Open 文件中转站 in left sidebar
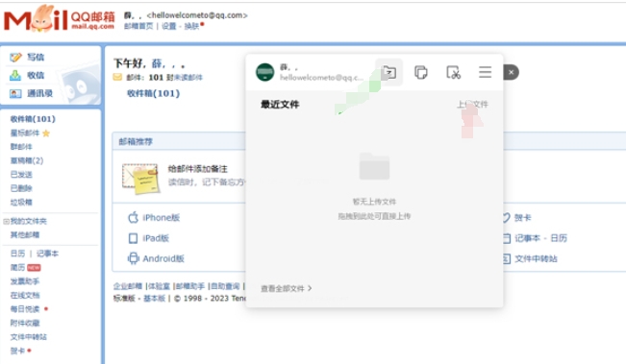This screenshot has height=364, width=626. click(x=28, y=337)
